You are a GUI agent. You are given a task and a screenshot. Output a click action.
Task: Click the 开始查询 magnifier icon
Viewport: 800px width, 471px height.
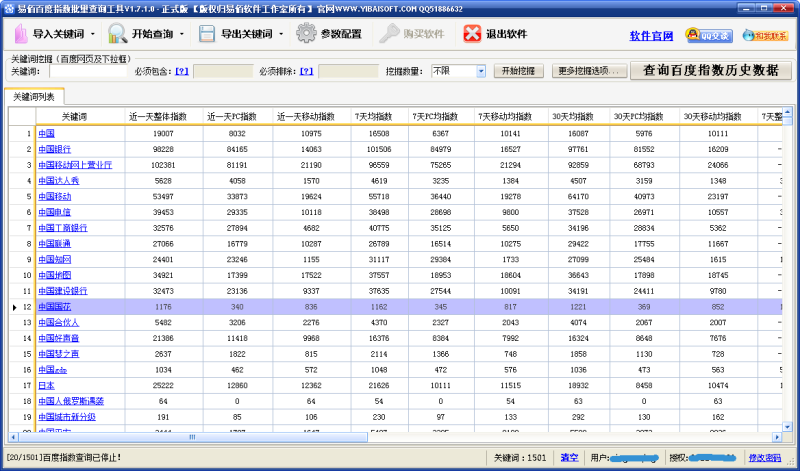[x=117, y=34]
